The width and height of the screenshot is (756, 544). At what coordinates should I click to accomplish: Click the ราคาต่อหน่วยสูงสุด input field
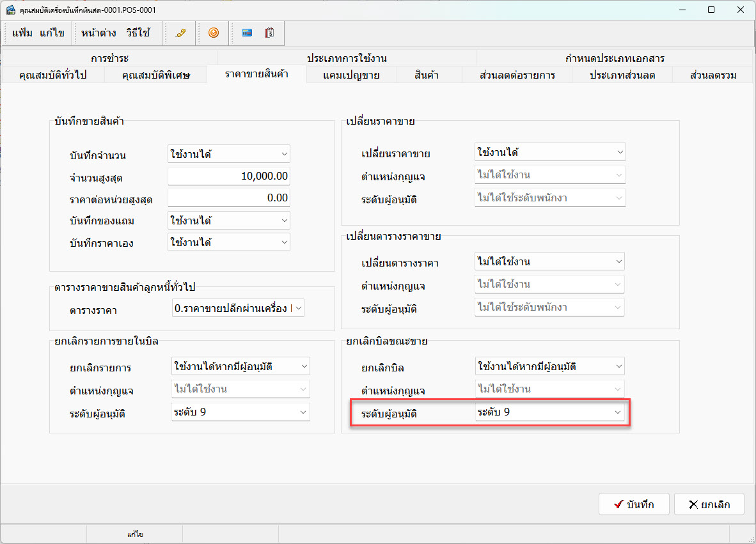228,198
